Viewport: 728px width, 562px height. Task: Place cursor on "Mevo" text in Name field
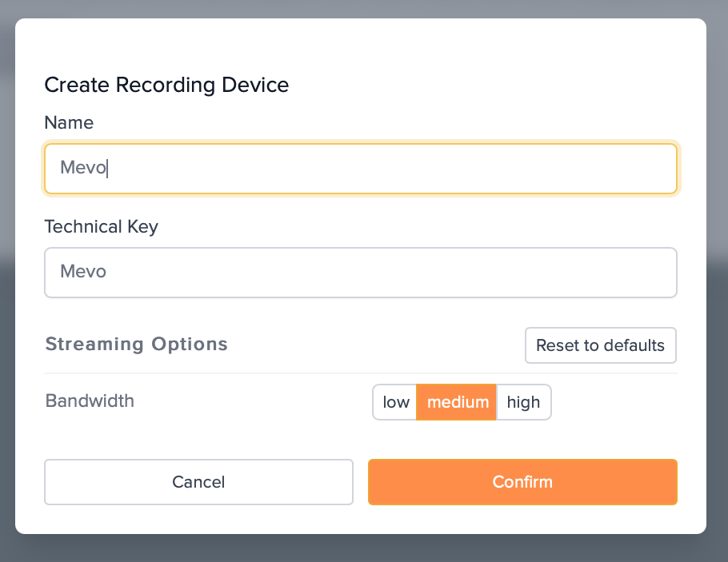83,169
